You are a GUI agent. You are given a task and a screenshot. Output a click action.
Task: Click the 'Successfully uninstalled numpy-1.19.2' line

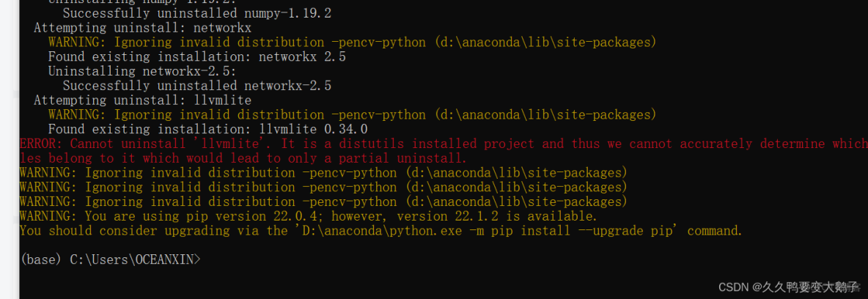[x=196, y=13]
